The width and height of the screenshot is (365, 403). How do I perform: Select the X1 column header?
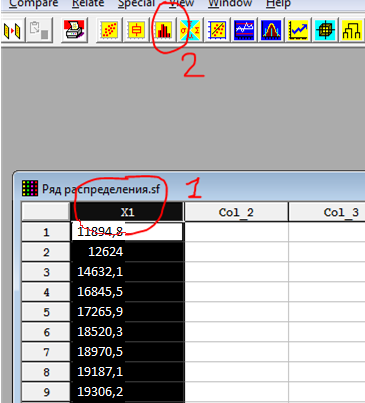127,212
